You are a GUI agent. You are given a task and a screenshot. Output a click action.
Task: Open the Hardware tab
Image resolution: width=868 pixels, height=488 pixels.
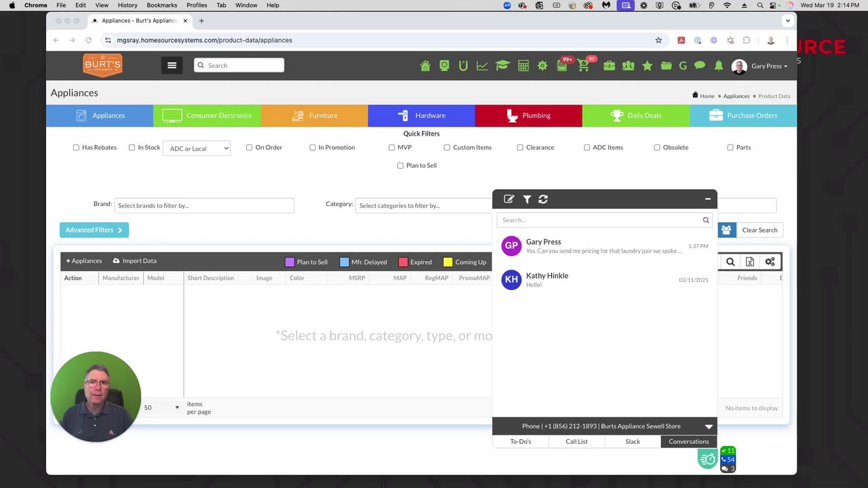(422, 116)
